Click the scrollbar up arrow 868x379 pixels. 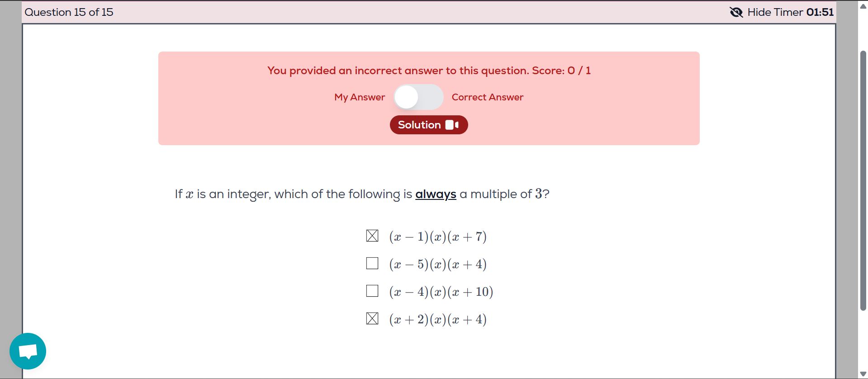[863, 6]
